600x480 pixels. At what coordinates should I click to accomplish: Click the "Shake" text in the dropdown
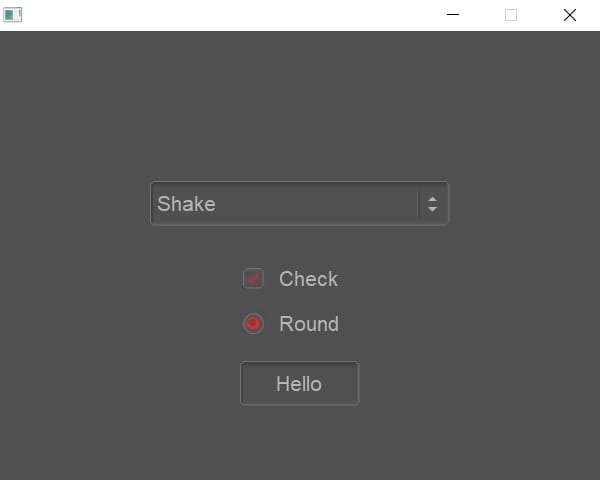pos(186,204)
